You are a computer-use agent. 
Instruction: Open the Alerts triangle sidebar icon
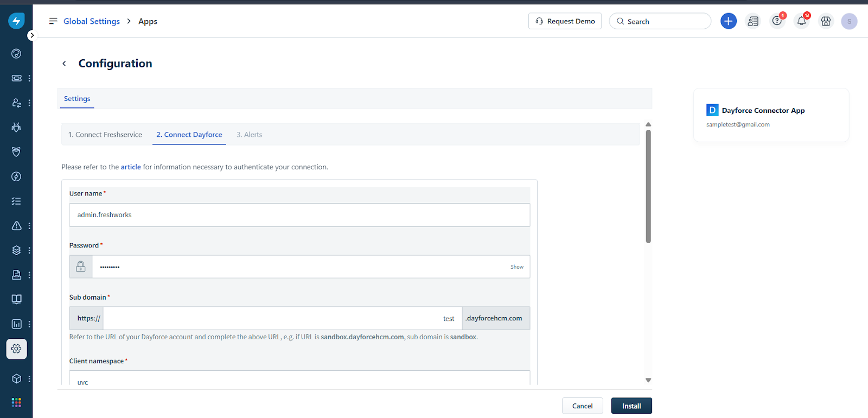pos(16,225)
